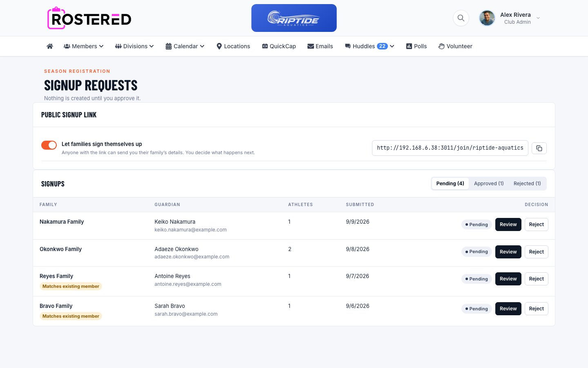This screenshot has width=588, height=368.
Task: Expand the Members dropdown
Action: click(x=84, y=46)
